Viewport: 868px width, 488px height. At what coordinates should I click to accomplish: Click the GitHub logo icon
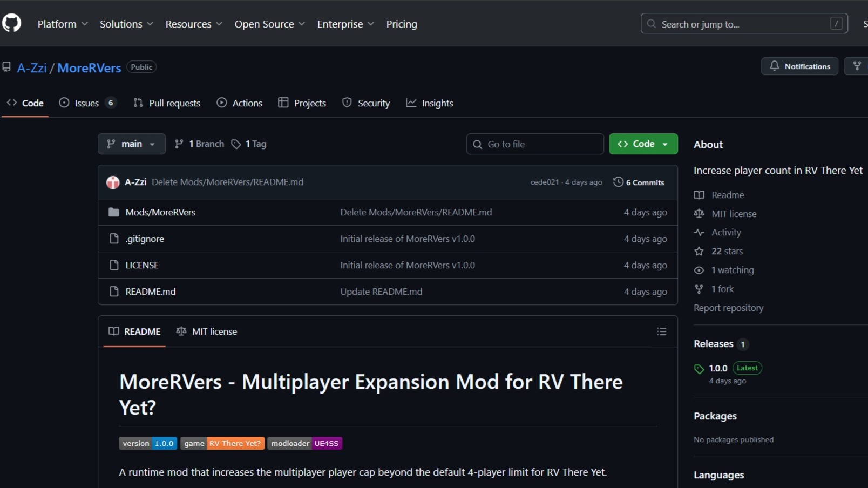tap(11, 23)
